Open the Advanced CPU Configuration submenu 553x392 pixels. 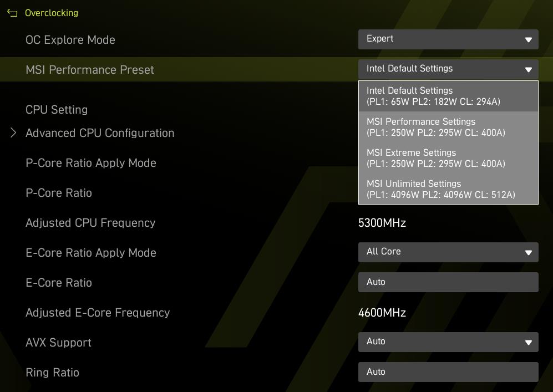pyautogui.click(x=100, y=133)
